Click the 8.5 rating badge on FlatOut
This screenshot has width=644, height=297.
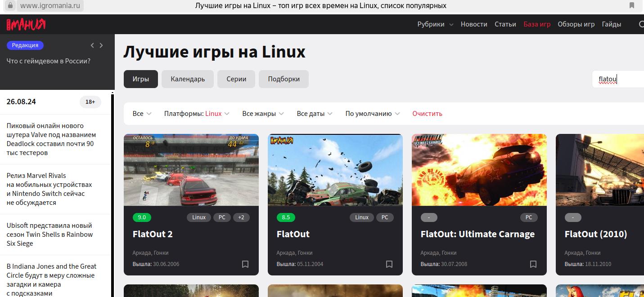[286, 217]
